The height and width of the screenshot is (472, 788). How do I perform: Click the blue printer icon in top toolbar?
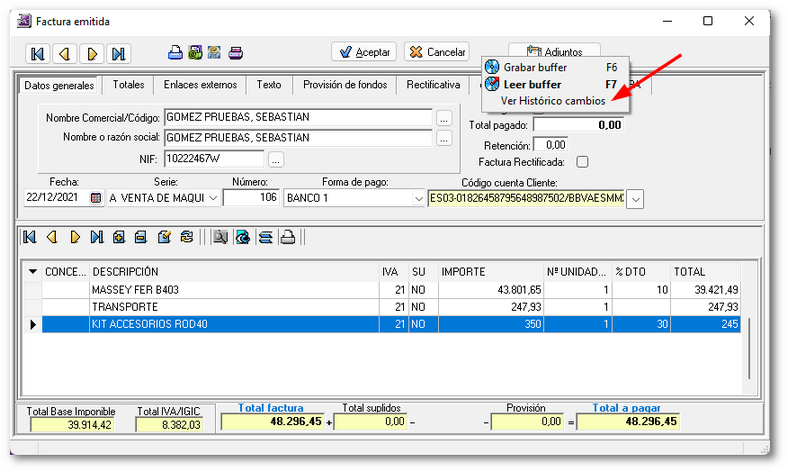[x=175, y=53]
